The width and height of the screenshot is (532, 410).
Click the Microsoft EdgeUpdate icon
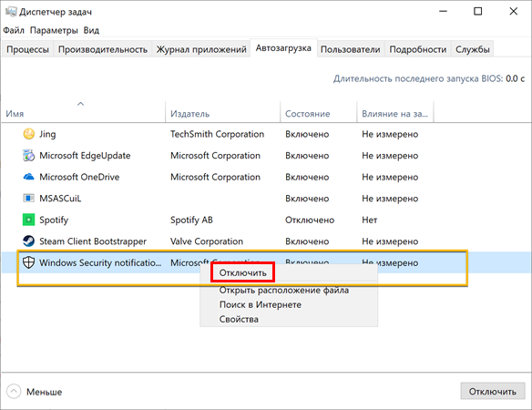(29, 156)
